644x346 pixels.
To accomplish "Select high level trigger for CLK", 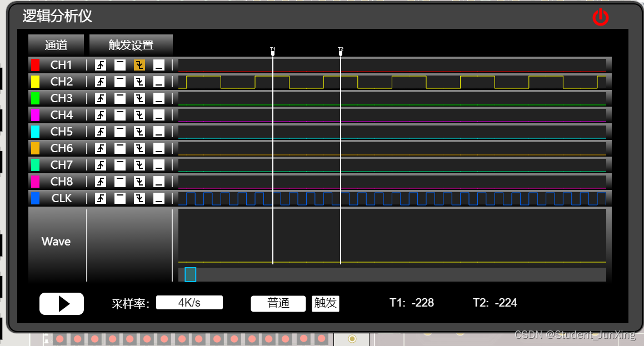I will [x=120, y=198].
